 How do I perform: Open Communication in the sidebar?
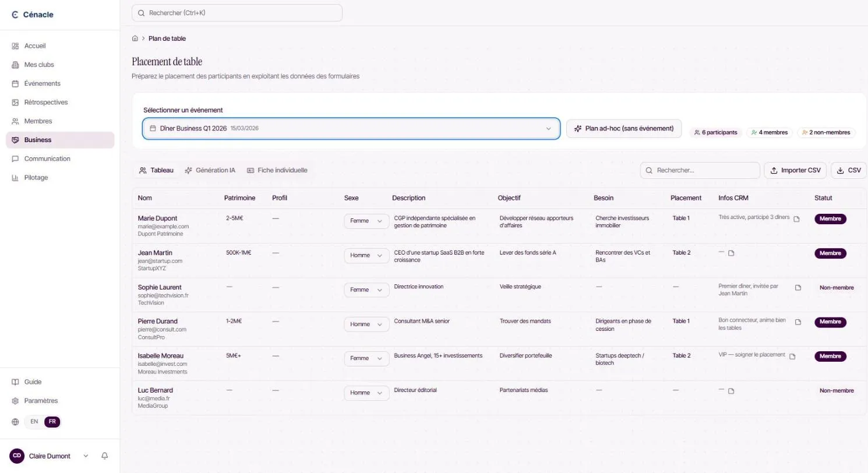point(60,159)
